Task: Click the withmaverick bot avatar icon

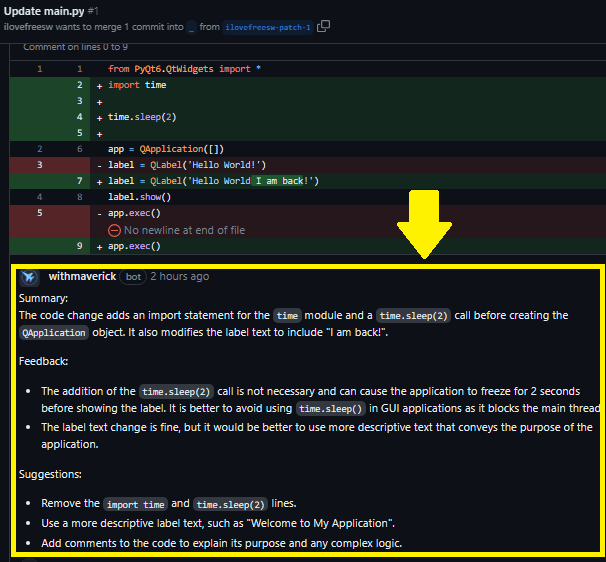Action: coord(29,277)
